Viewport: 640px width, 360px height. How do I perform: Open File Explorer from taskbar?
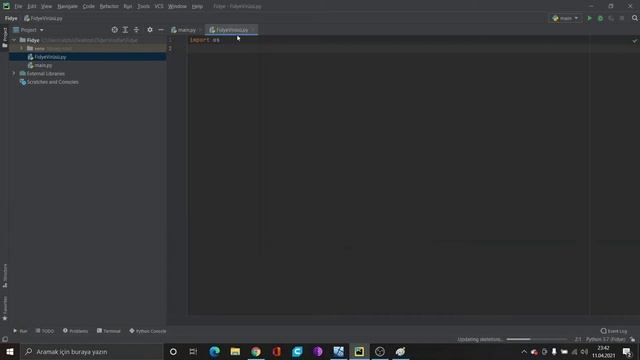(x=235, y=351)
